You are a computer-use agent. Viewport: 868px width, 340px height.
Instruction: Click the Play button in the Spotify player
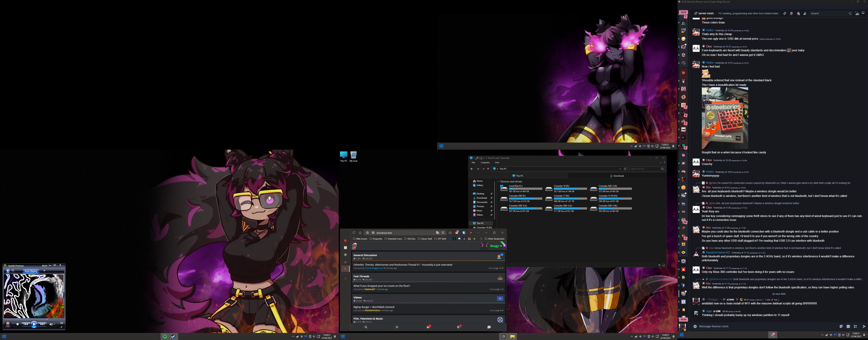[34, 324]
